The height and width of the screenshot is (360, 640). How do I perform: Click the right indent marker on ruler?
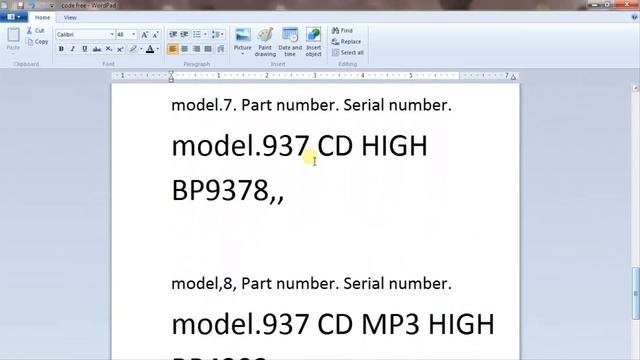pos(513,77)
